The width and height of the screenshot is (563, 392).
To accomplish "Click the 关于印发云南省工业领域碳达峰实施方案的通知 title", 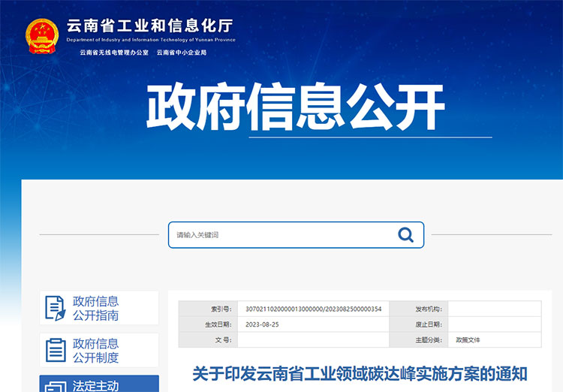I will click(x=360, y=373).
